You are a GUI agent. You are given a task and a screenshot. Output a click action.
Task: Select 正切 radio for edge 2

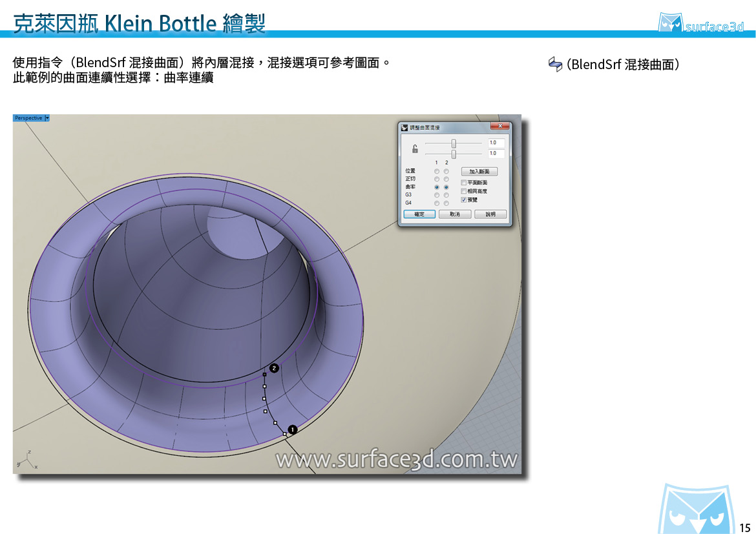tap(446, 180)
